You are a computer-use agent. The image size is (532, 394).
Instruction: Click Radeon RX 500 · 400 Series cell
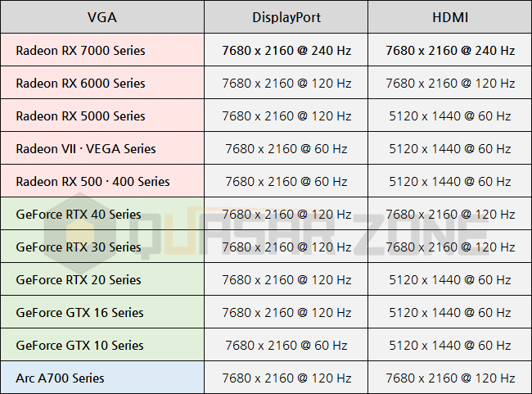[102, 181]
